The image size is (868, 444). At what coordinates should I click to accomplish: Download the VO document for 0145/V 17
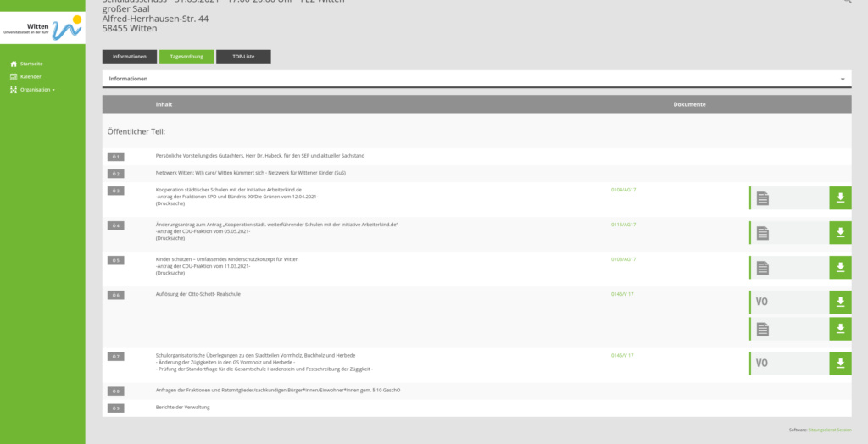click(839, 364)
